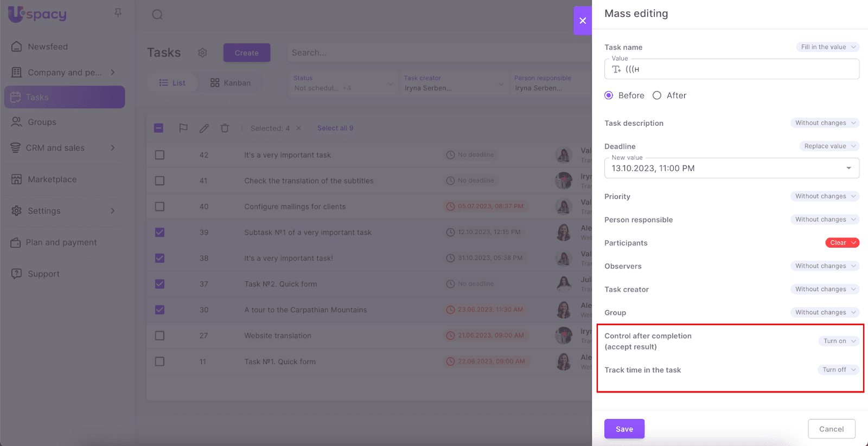
Task: Open the Deadline New value date picker
Action: coord(731,169)
